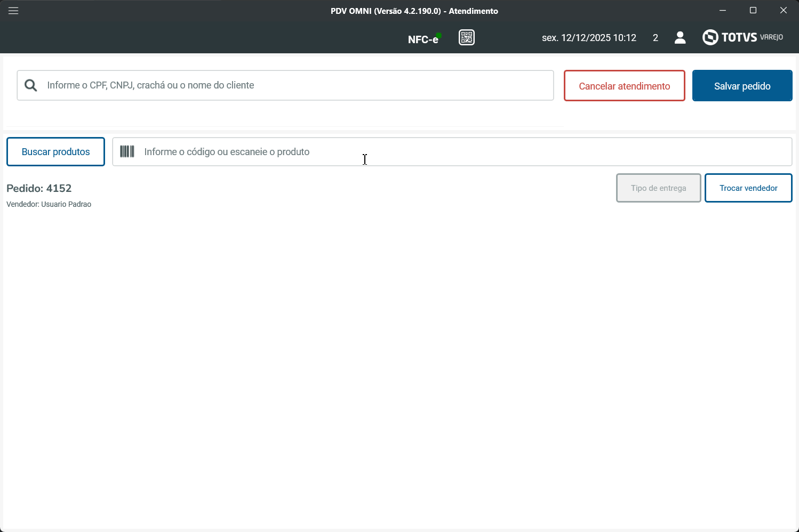
Task: Maximize the PDV OMNI window
Action: pyautogui.click(x=753, y=10)
